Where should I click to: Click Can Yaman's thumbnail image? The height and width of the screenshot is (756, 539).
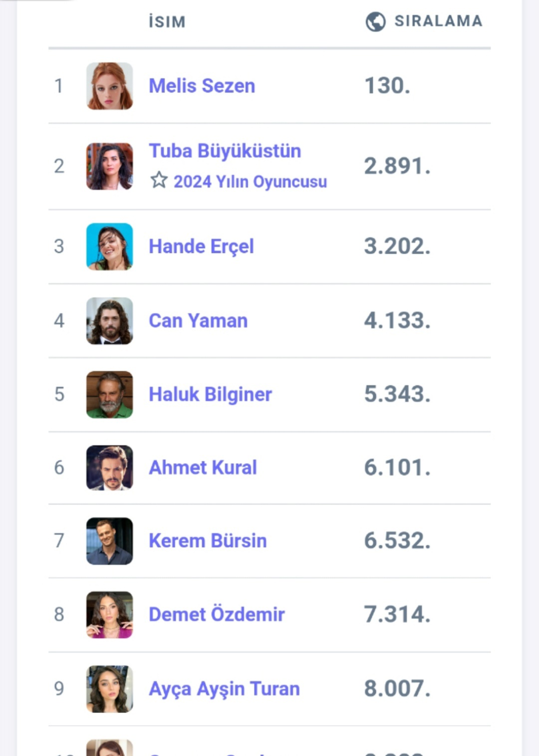pyautogui.click(x=110, y=321)
